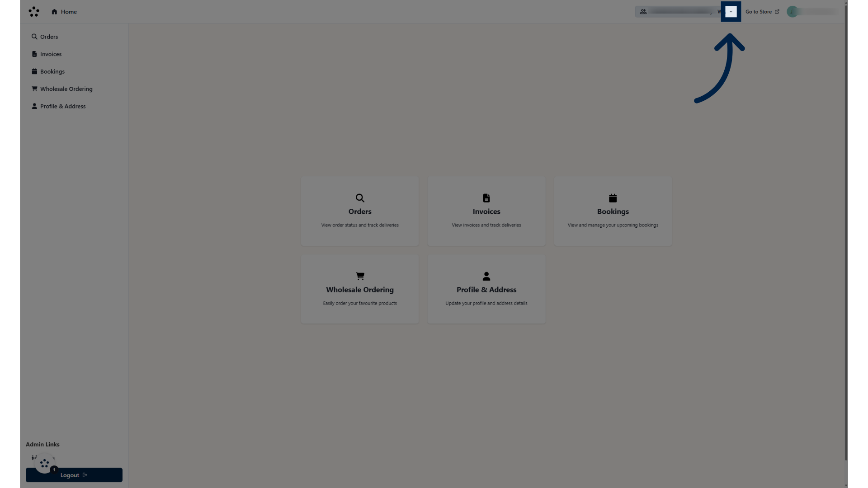Expand the Admin Links section

click(42, 444)
